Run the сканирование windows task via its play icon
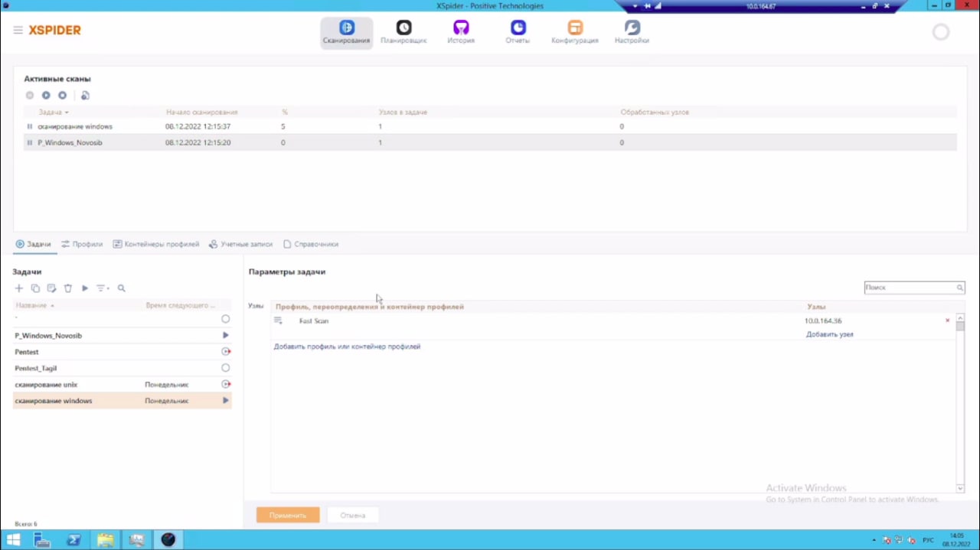Image resolution: width=980 pixels, height=550 pixels. click(x=225, y=401)
